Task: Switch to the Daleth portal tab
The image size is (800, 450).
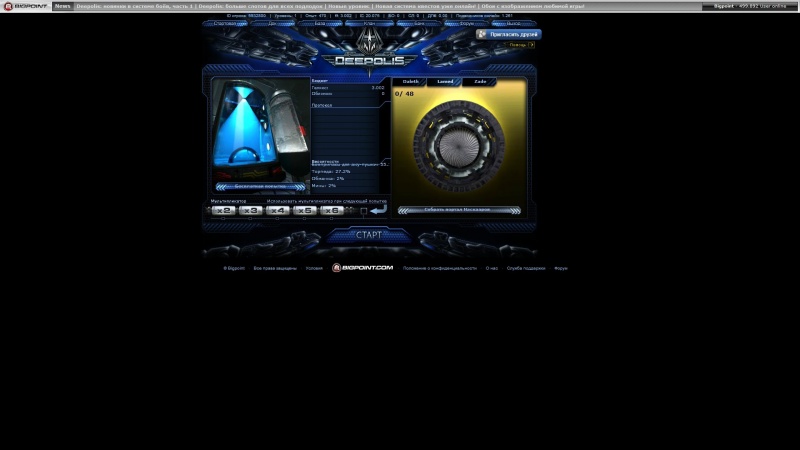Action: (410, 82)
